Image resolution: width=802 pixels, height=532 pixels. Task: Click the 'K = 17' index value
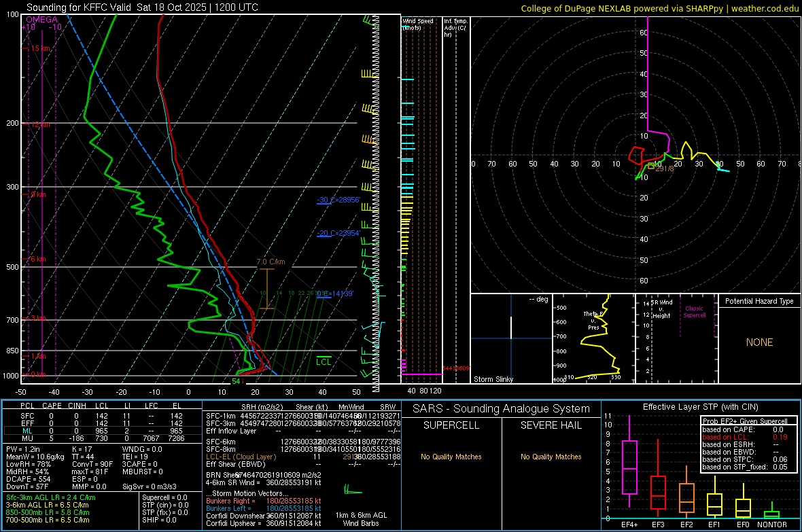click(82, 449)
